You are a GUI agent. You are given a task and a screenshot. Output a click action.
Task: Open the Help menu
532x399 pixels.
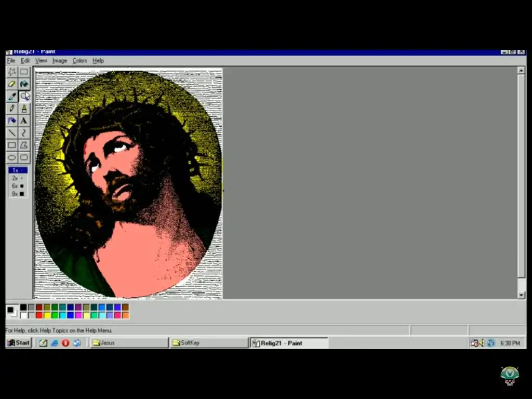point(98,61)
